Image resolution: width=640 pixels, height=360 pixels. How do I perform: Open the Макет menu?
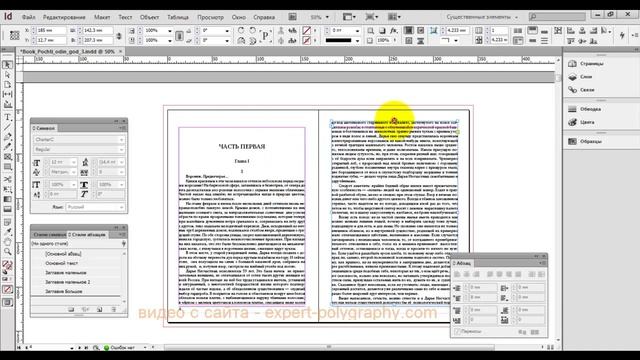102,17
